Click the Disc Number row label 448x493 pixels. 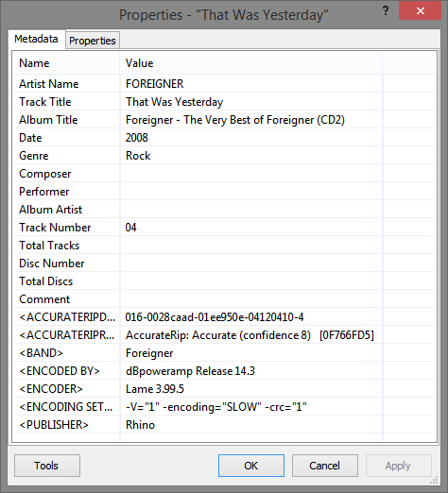point(52,263)
